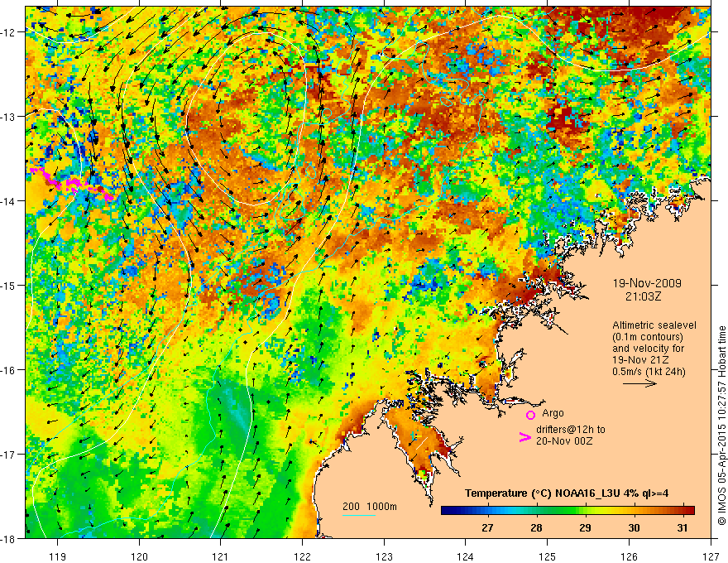Click the 'drifters@12h to' legend text

point(571,430)
